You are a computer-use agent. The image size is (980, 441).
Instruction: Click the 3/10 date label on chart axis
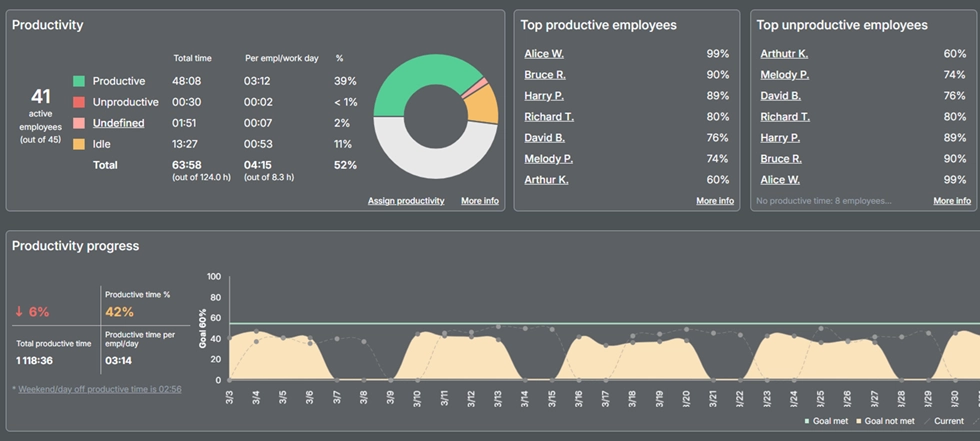click(x=417, y=398)
